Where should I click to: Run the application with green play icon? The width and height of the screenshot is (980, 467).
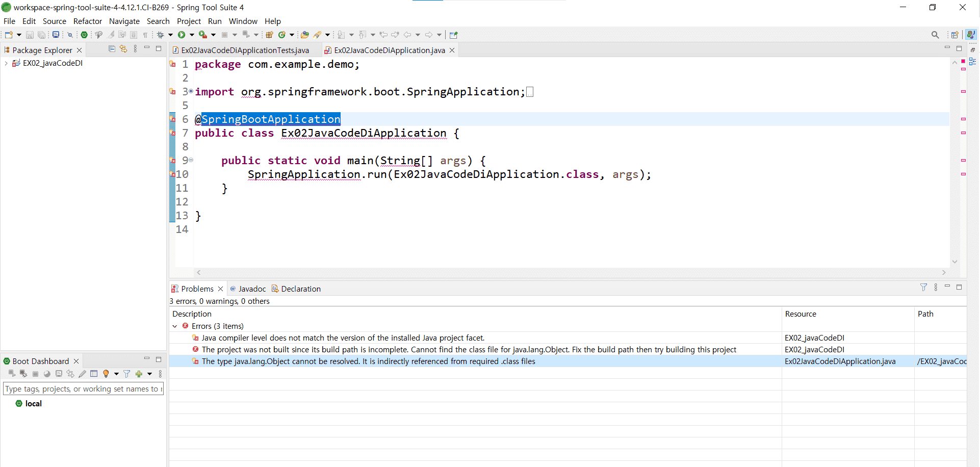tap(182, 35)
